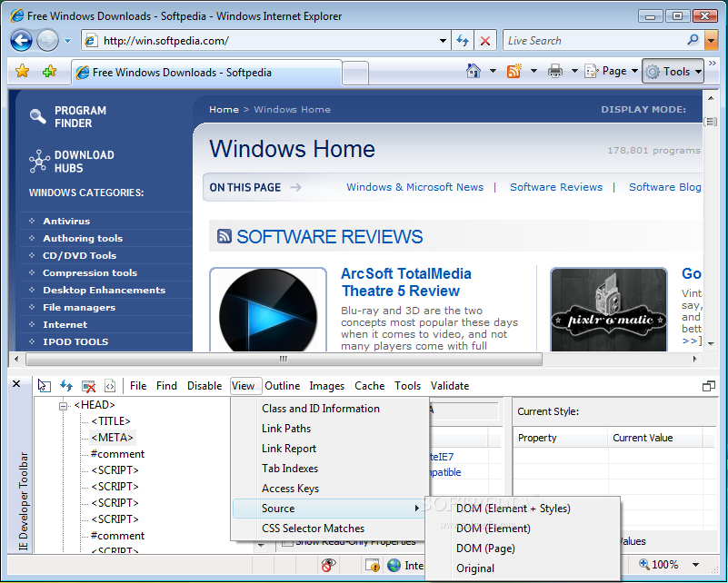Click the popup blocker status bar icon

[x=328, y=565]
